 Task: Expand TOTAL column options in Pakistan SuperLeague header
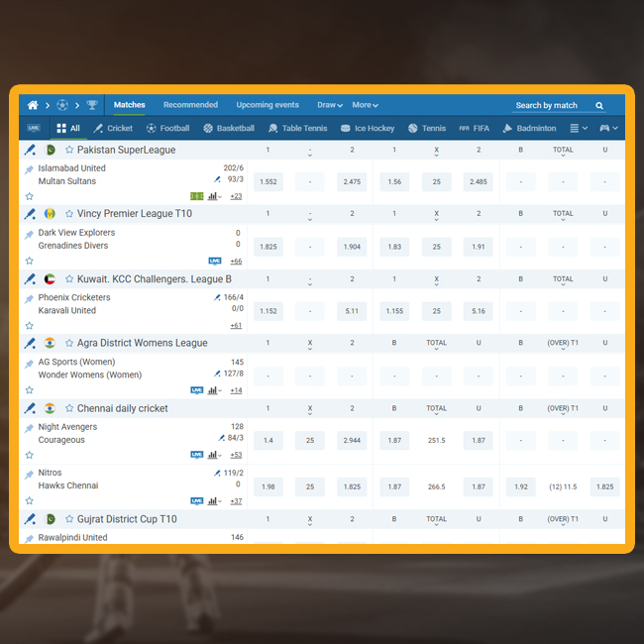click(x=563, y=151)
